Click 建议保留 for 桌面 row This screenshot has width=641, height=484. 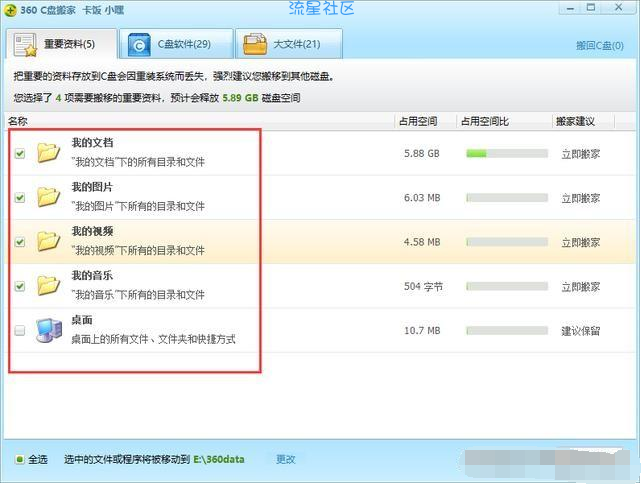580,331
